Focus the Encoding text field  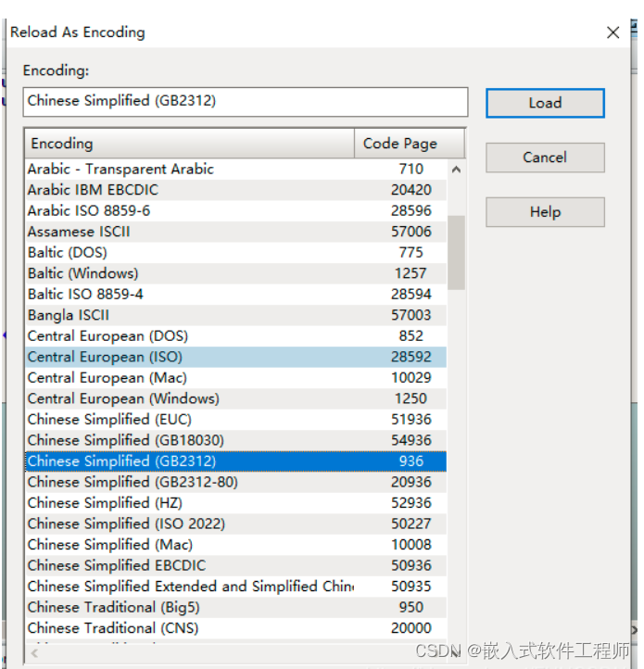246,102
